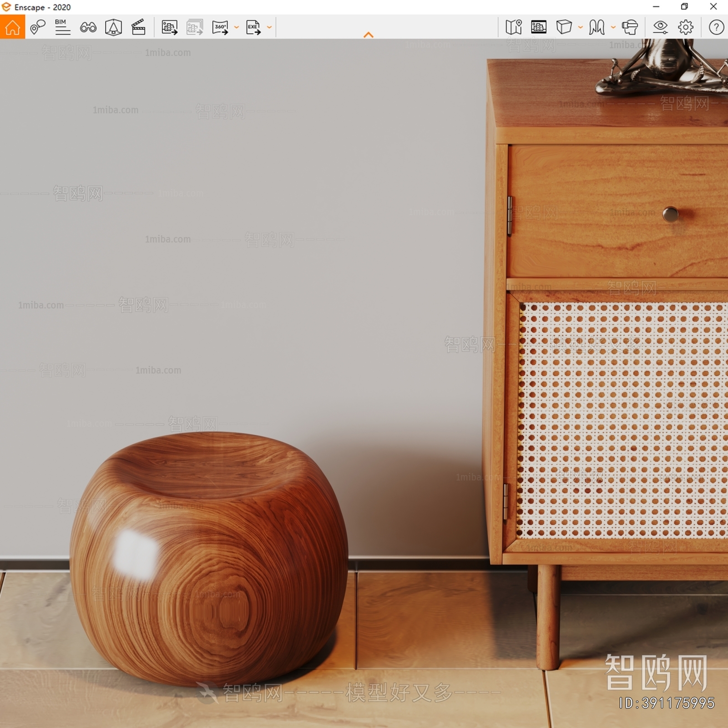Click the cube projection mode icon

[564, 27]
